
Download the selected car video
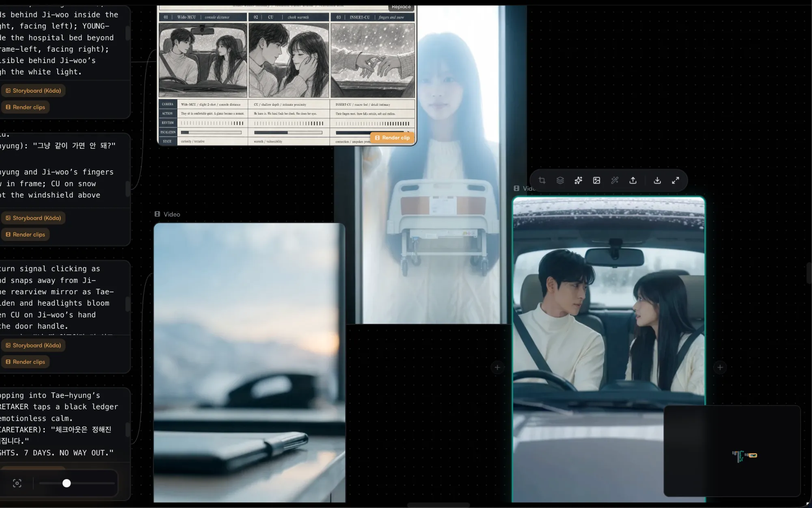(657, 180)
